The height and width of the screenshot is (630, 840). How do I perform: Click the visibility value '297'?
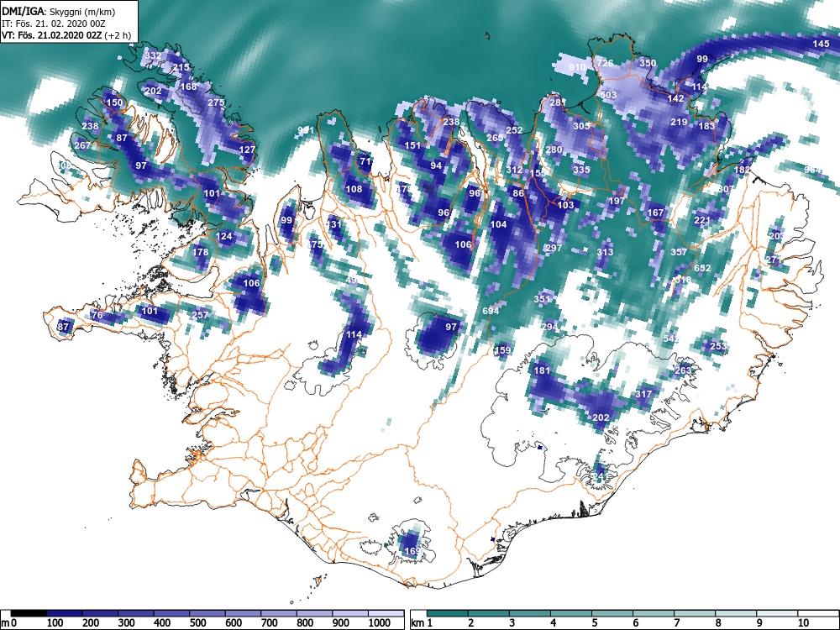coord(554,248)
